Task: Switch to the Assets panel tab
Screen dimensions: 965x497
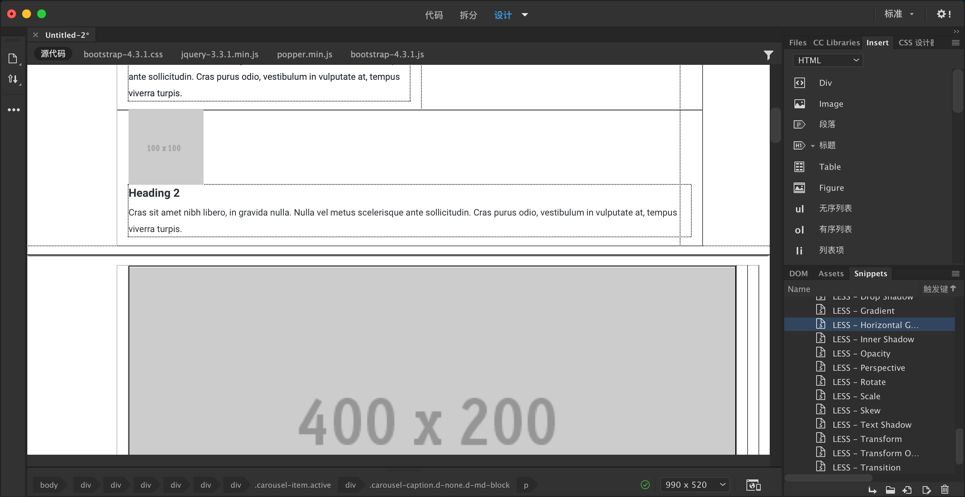Action: coord(831,274)
